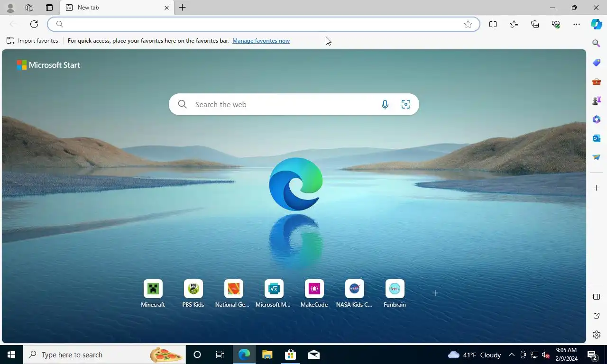Open the Workspaces icon
This screenshot has width=607, height=364.
pos(29,8)
